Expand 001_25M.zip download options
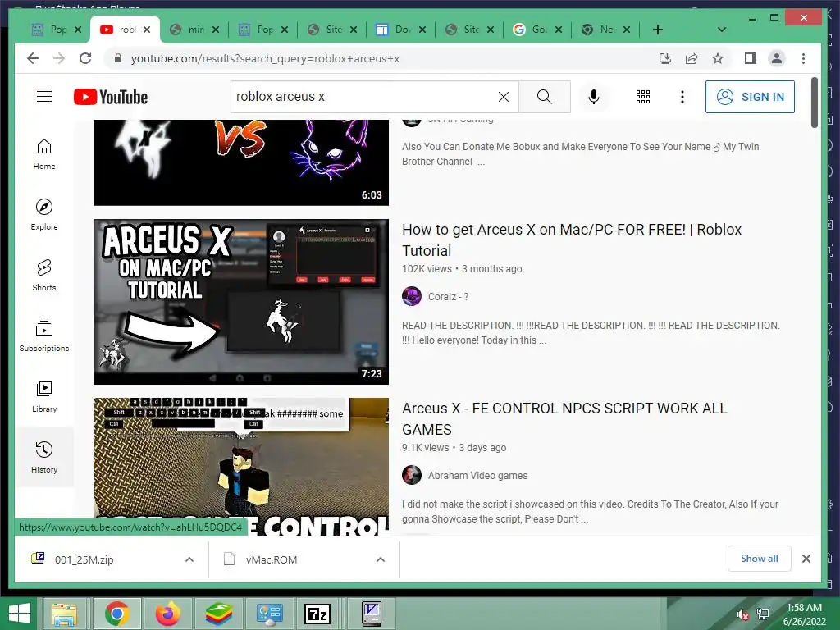This screenshot has height=630, width=840. (189, 559)
